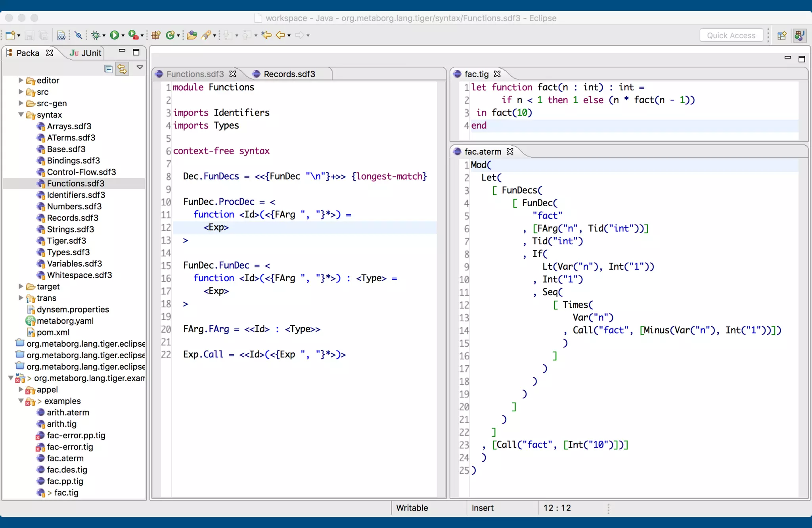Switch to the JUnit tab

[x=86, y=53]
